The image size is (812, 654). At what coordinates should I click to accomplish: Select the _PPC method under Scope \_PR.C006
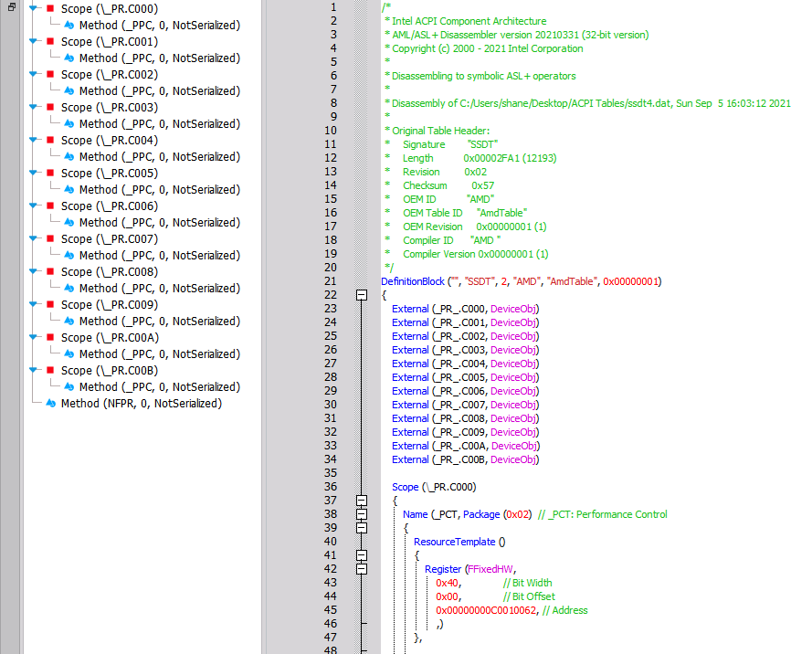tap(159, 223)
